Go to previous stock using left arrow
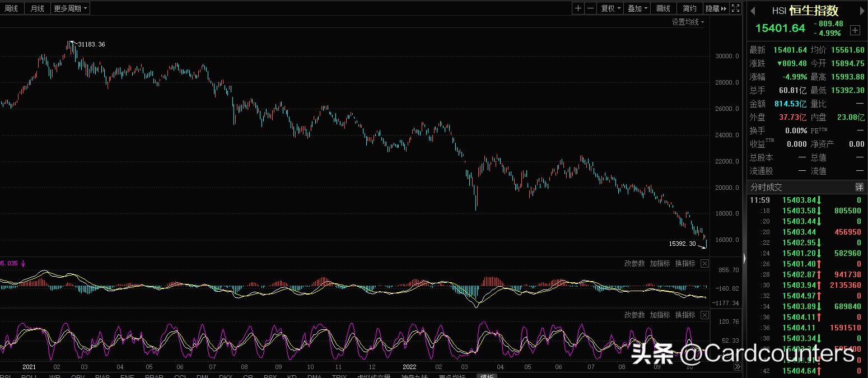868x378 pixels. (x=753, y=11)
